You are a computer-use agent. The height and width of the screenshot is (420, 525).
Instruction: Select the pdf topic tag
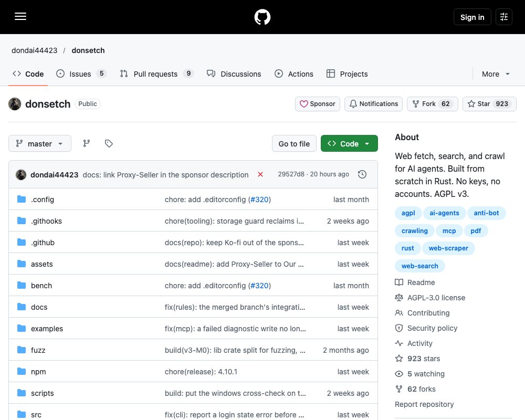click(476, 231)
